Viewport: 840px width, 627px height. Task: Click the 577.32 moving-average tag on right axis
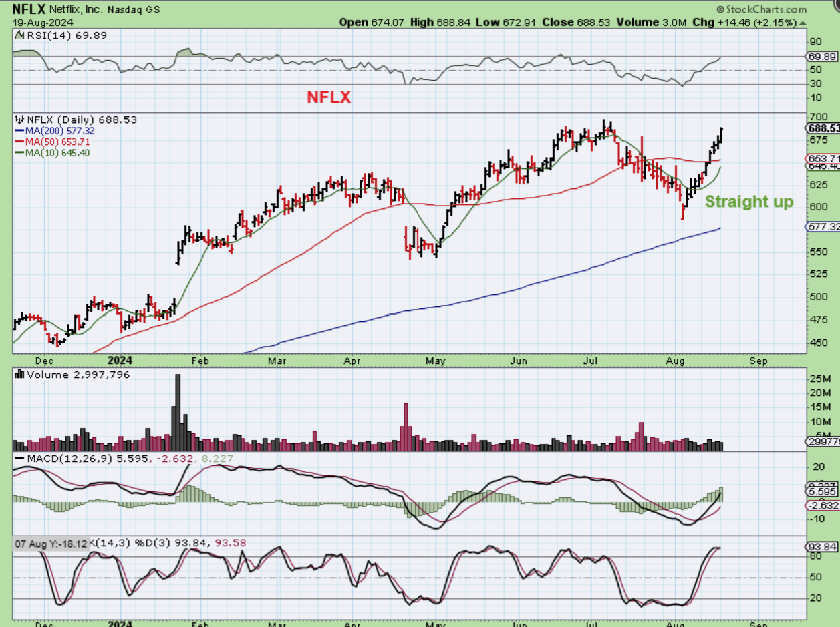click(823, 227)
